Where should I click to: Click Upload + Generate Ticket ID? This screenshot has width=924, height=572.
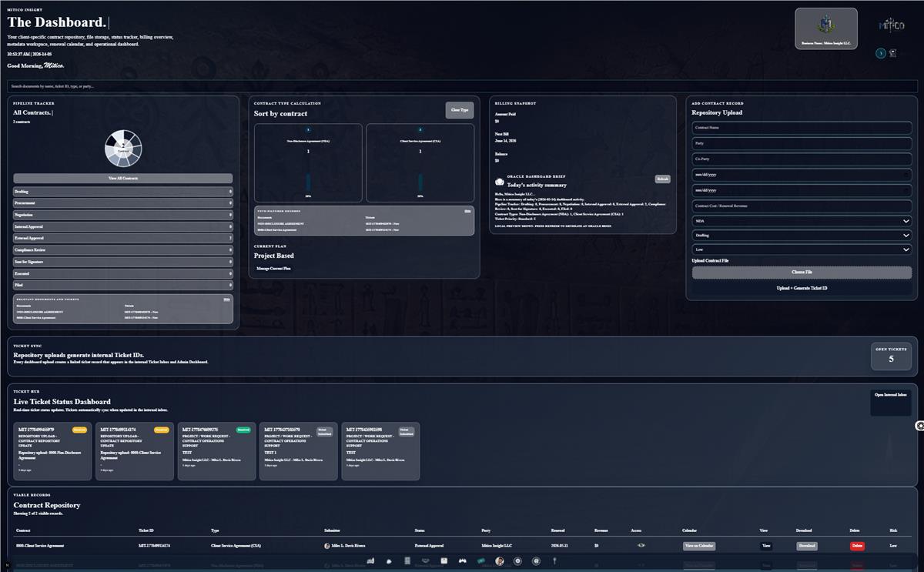pyautogui.click(x=802, y=288)
